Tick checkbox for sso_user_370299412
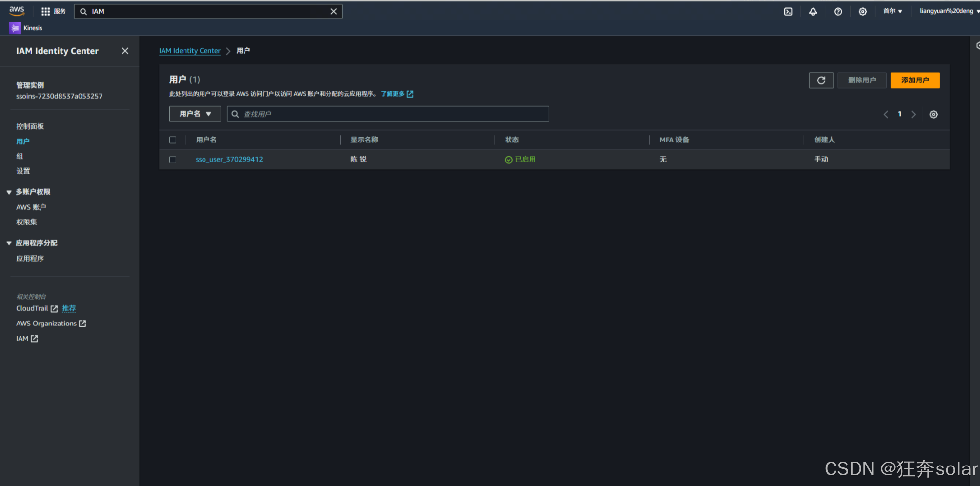The image size is (980, 486). point(173,160)
